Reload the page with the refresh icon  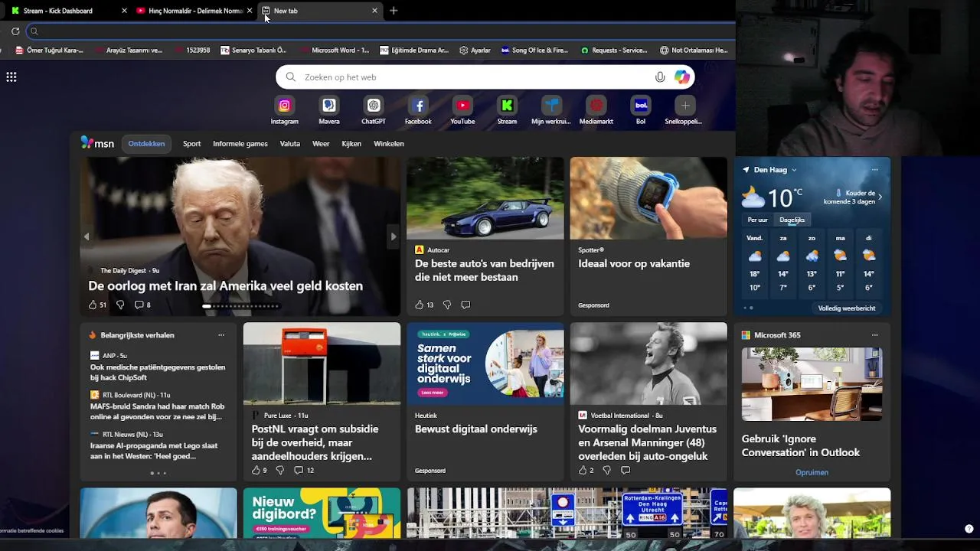point(15,31)
